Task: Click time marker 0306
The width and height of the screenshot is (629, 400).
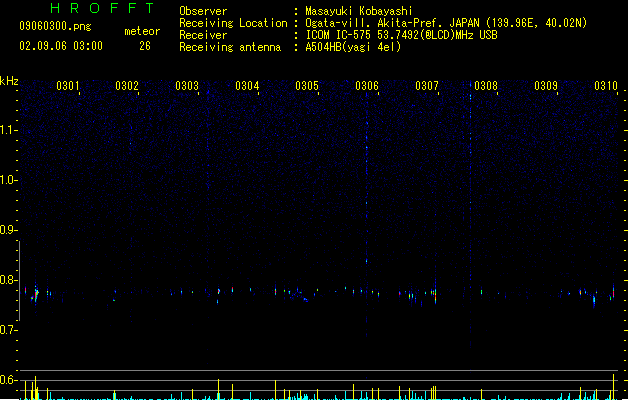Action: click(367, 86)
